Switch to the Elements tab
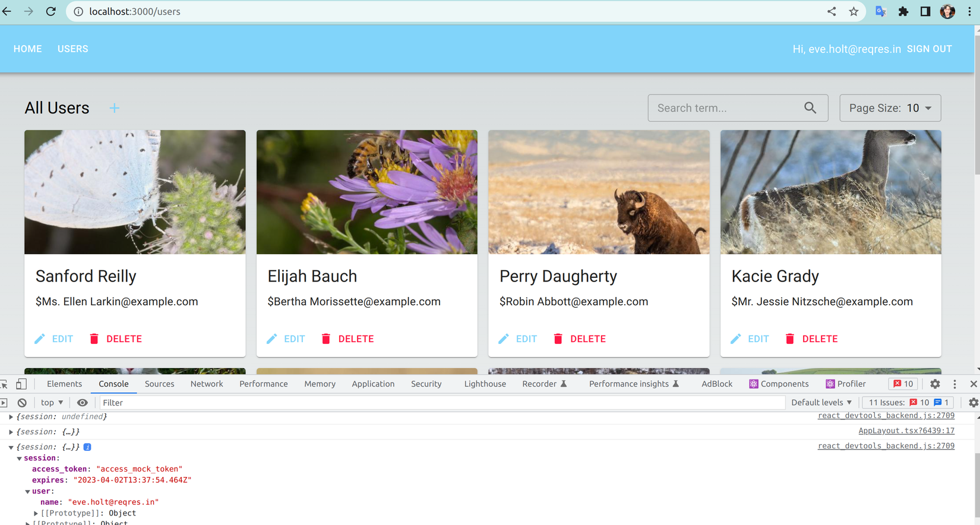Viewport: 980px width, 525px height. [64, 384]
